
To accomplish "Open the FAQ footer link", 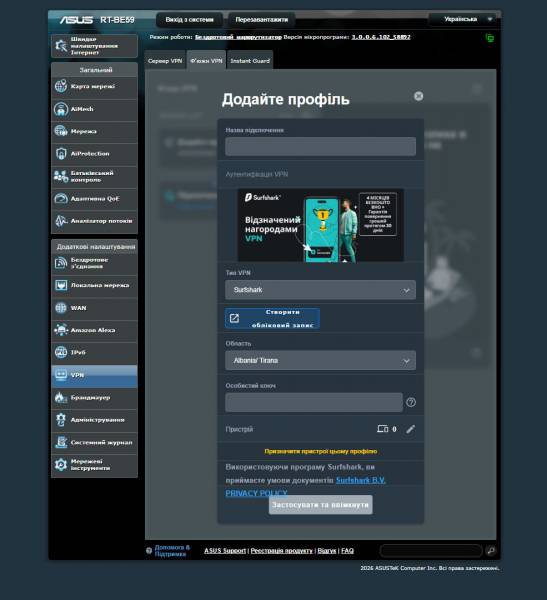I will (x=348, y=551).
